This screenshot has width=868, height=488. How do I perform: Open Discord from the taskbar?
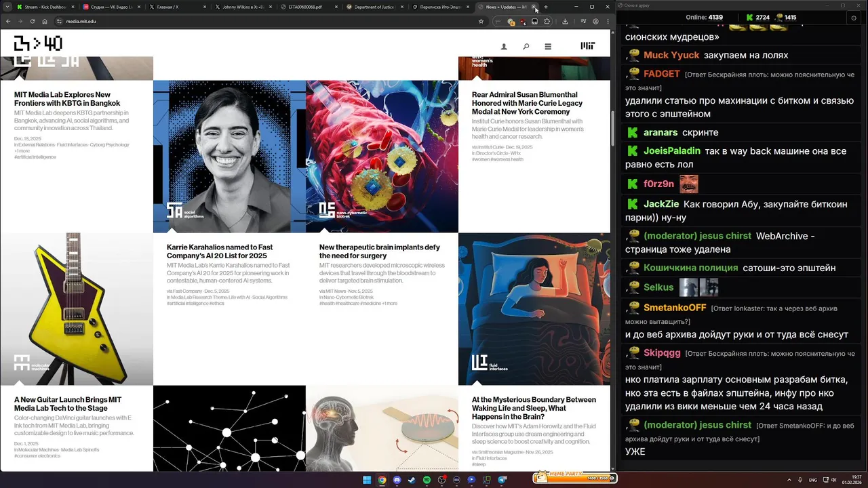pos(397,480)
